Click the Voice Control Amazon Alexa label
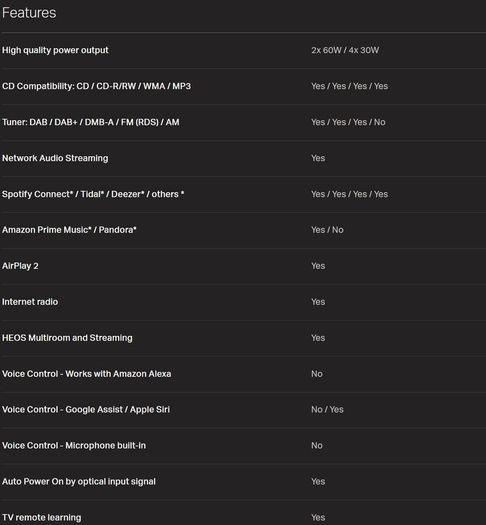Image resolution: width=486 pixels, height=525 pixels. coord(87,374)
